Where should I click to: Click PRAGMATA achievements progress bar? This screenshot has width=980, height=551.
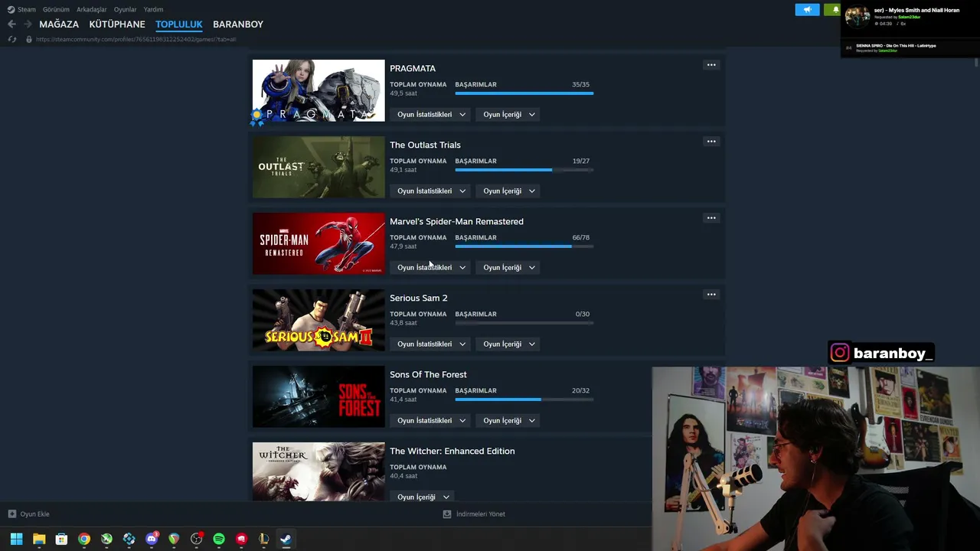pos(524,93)
